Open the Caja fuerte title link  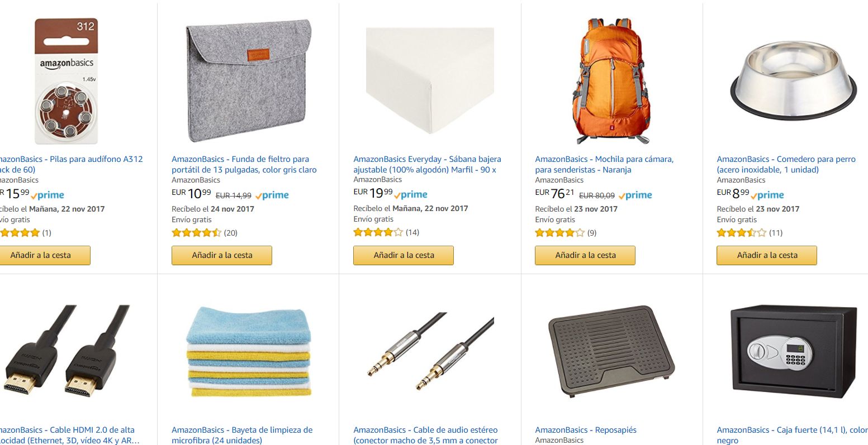tap(792, 435)
